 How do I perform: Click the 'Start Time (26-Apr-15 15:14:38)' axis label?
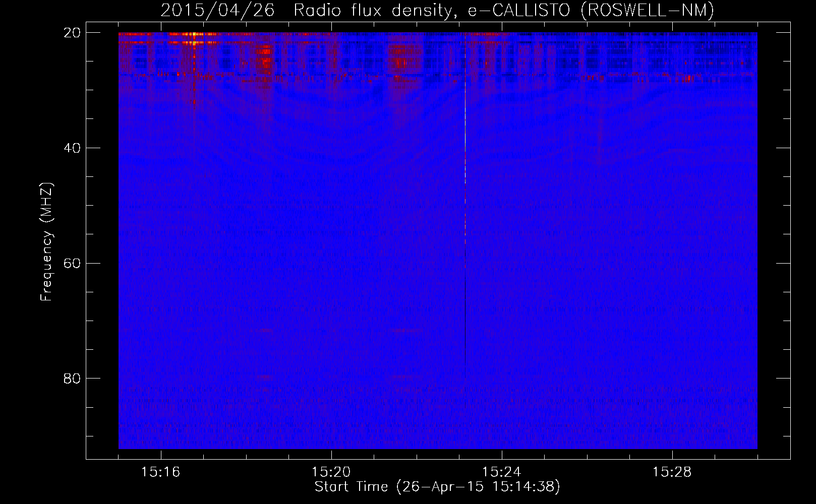pos(437,487)
